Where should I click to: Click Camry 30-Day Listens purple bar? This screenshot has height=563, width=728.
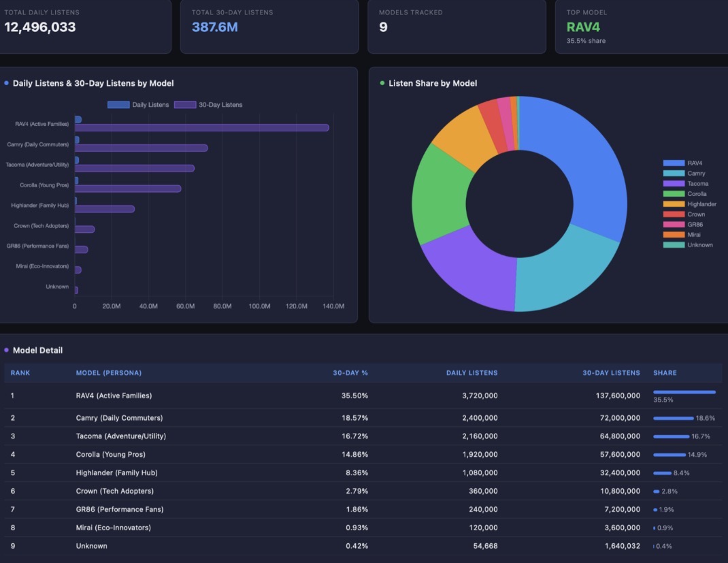(141, 148)
